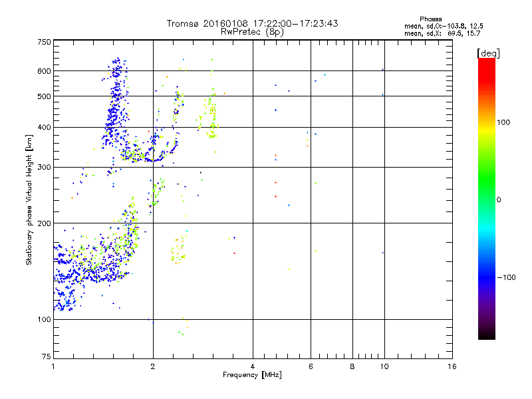Image resolution: width=532 pixels, height=399 pixels.
Task: Click y-axis tick label '75'
Action: pyautogui.click(x=47, y=356)
